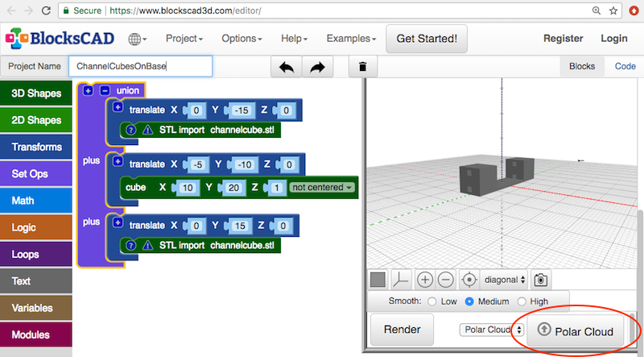The image size is (644, 357).
Task: Toggle the axes display icon
Action: (x=401, y=280)
